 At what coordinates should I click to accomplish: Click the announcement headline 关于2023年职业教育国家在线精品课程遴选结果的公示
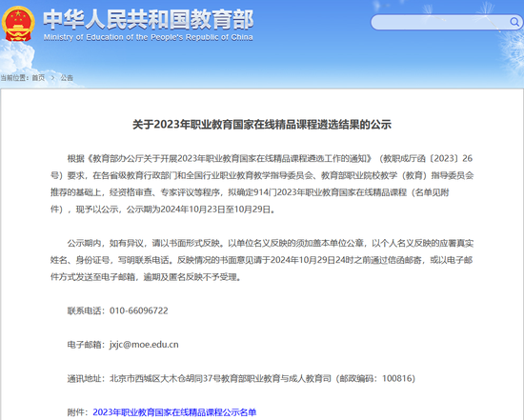tap(262, 125)
